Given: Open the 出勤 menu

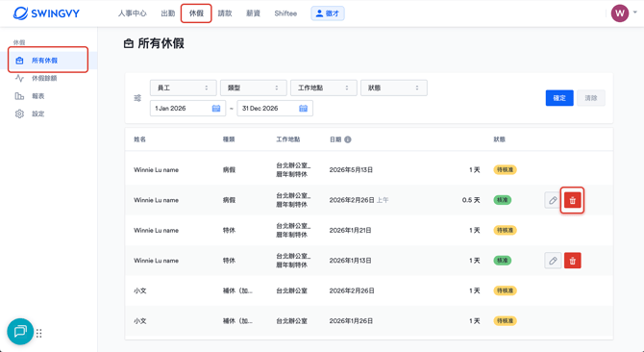Looking at the screenshot, I should (168, 13).
